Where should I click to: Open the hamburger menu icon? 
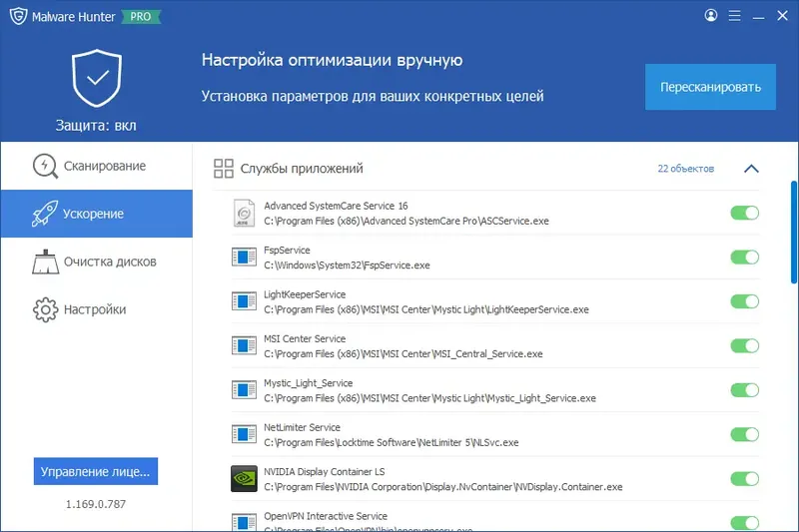point(734,16)
